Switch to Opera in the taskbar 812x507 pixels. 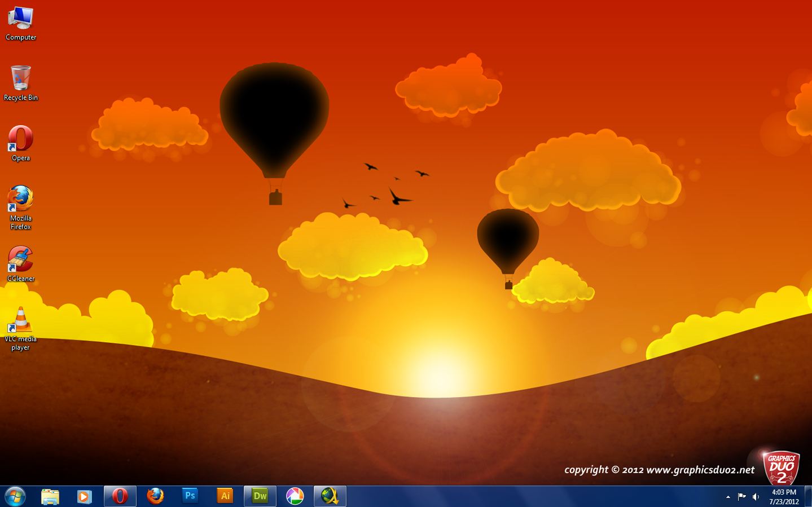pos(120,496)
